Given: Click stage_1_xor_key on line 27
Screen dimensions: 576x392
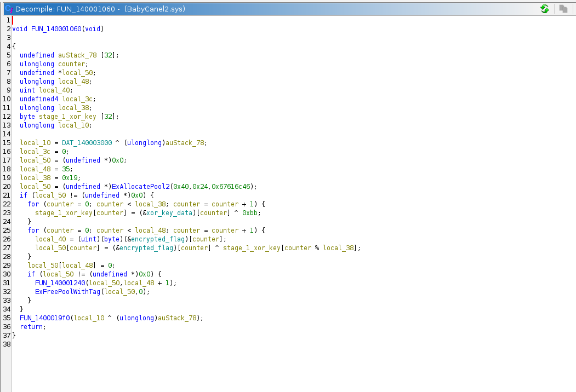Looking at the screenshot, I should tap(252, 248).
